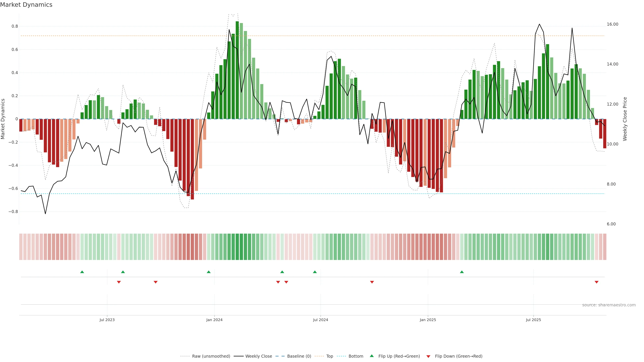
Task: Click the green flip-up marker before Jul 2024
Action: click(315, 272)
